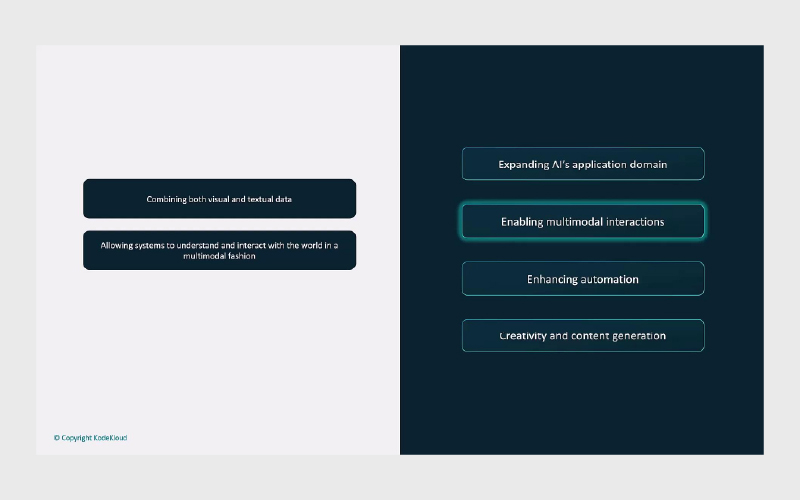The height and width of the screenshot is (500, 800).
Task: Click the word 'Combining' in the left card
Action: coord(166,199)
